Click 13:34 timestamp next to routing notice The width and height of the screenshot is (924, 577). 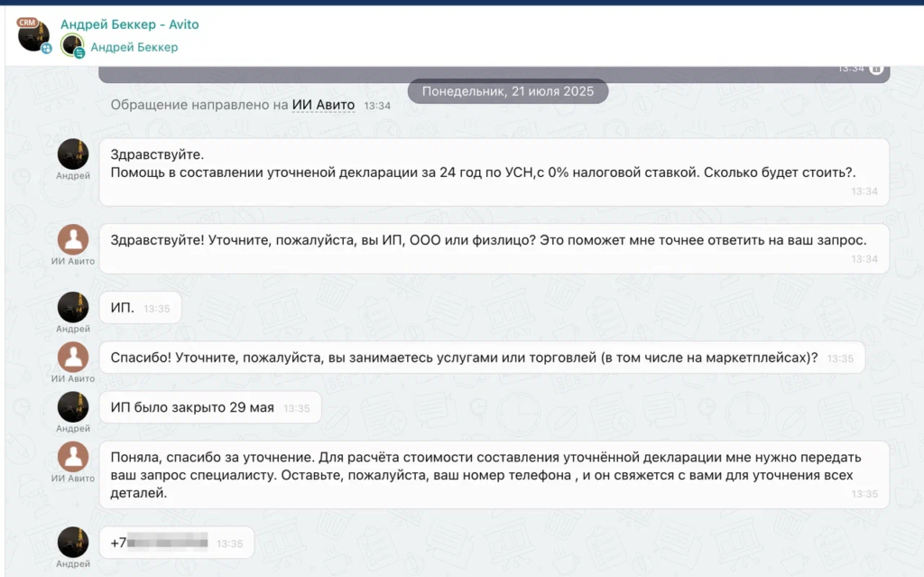(x=377, y=106)
